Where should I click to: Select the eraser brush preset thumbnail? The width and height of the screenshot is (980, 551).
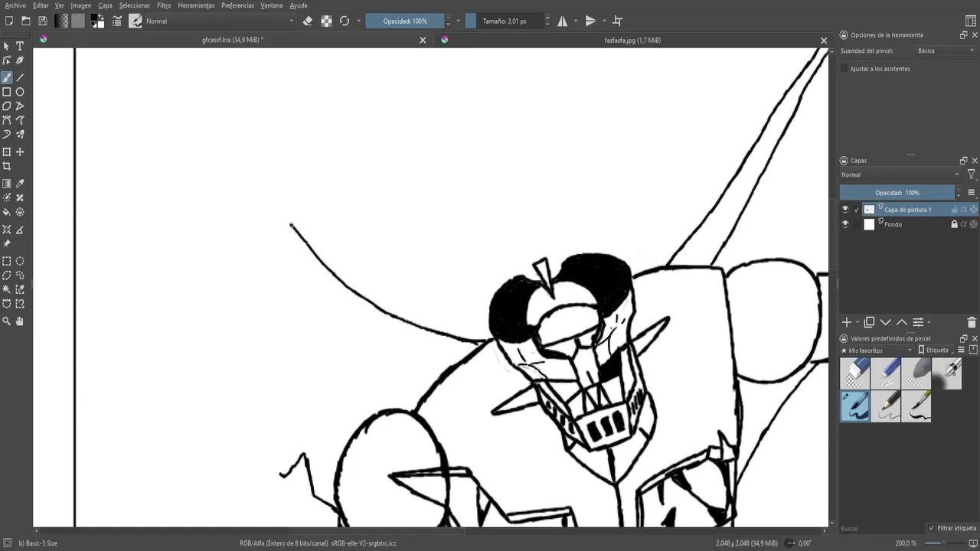coord(854,374)
